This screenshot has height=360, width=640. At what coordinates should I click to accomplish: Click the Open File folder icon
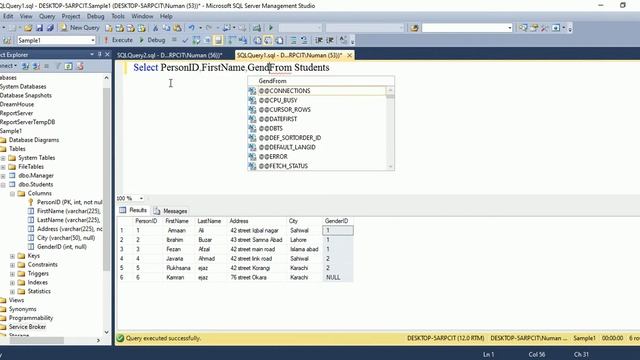coord(28,28)
